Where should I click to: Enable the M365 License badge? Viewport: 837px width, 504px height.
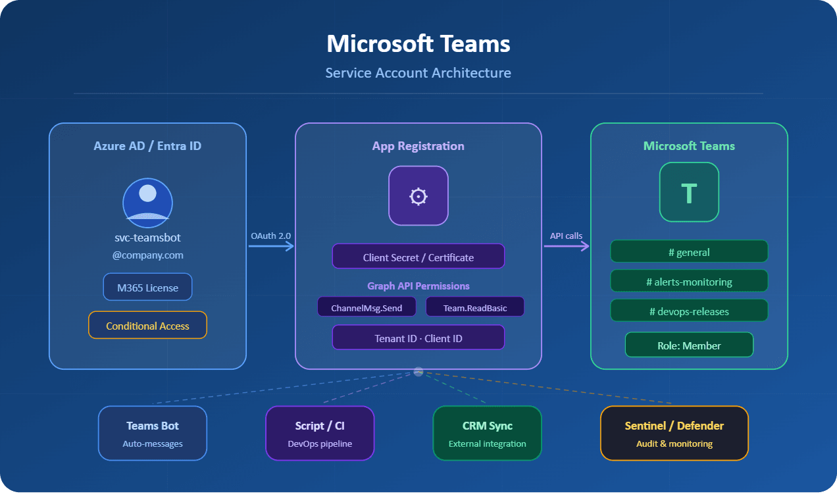tap(147, 287)
